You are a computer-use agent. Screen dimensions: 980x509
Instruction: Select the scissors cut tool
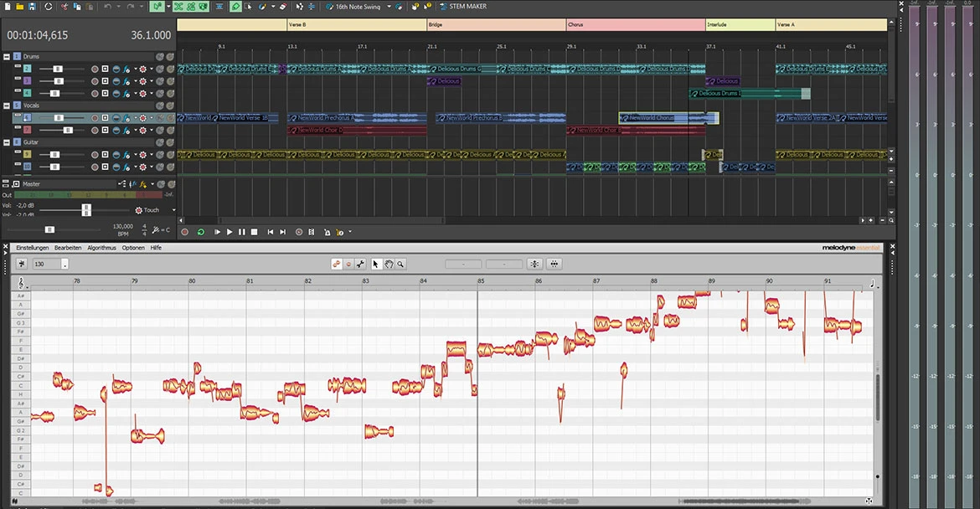pos(64,7)
